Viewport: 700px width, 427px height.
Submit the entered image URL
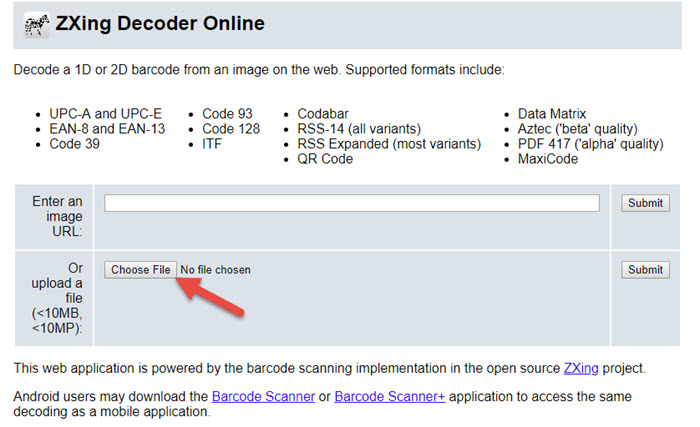645,203
